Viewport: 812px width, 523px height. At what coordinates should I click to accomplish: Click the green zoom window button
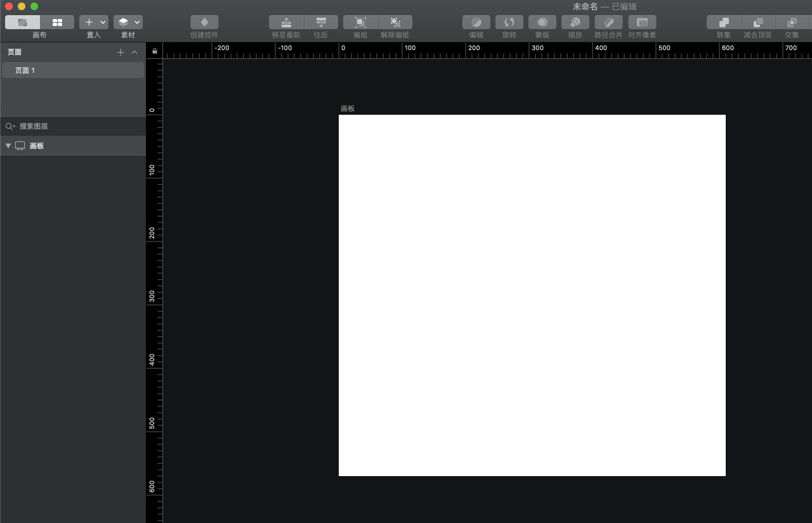pyautogui.click(x=34, y=6)
